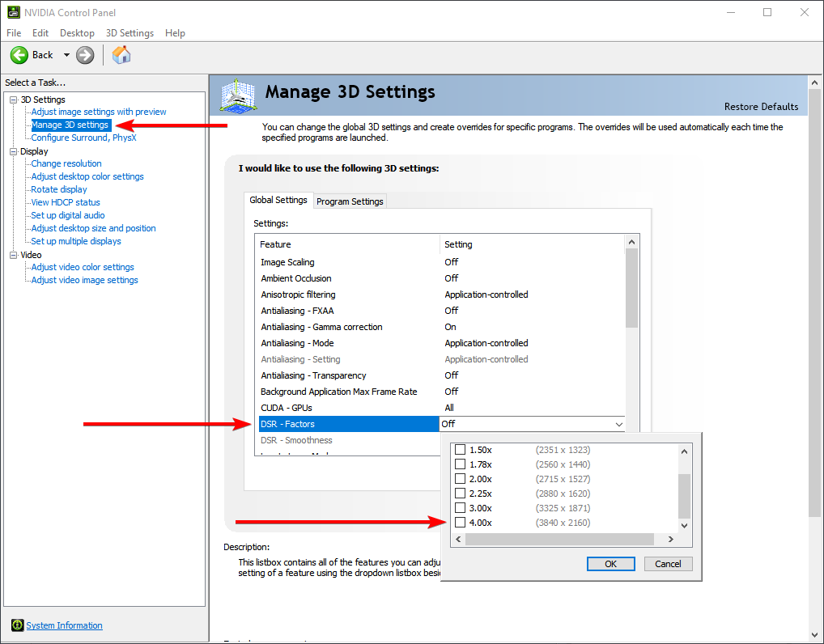Check the 1.78x DSR factor
Screen dimensions: 824x644
[x=460, y=464]
